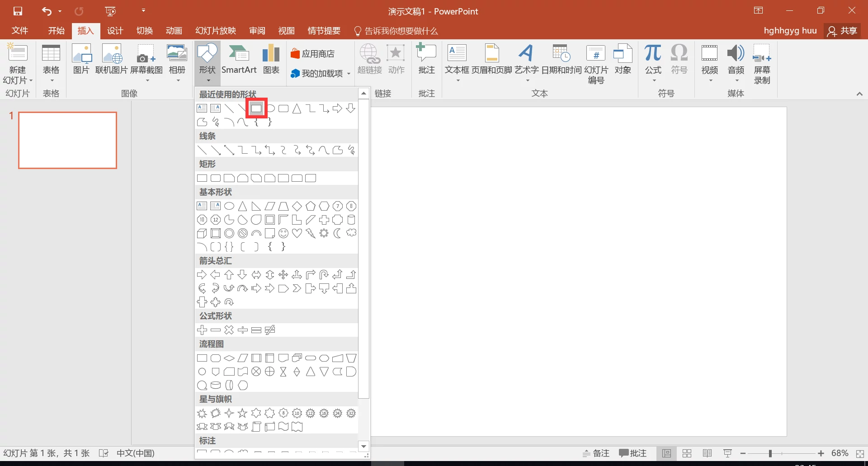This screenshot has width=868, height=466.
Task: Insert 日期和时间 date and time
Action: click(x=561, y=59)
